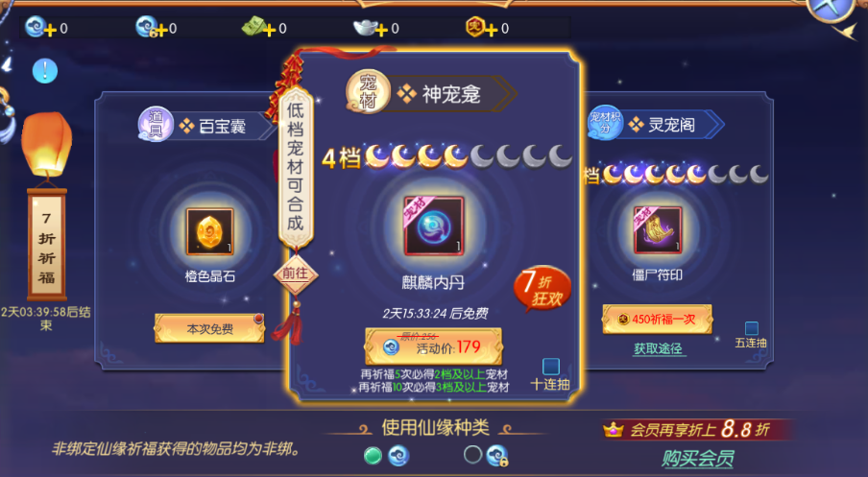868x477 pixels.
Task: Select the bound (locked) 仙缘 radio option
Action: (472, 455)
